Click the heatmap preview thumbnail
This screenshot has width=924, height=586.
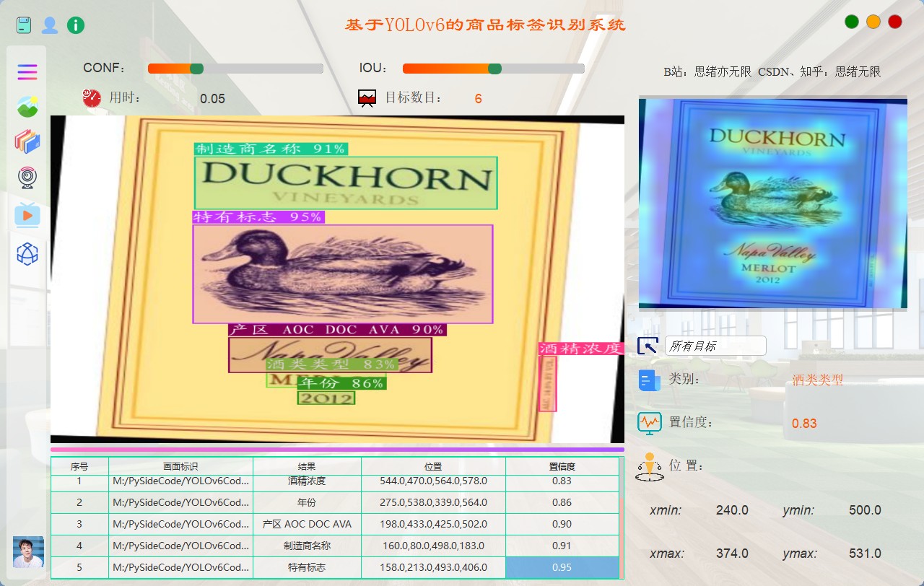pyautogui.click(x=773, y=204)
